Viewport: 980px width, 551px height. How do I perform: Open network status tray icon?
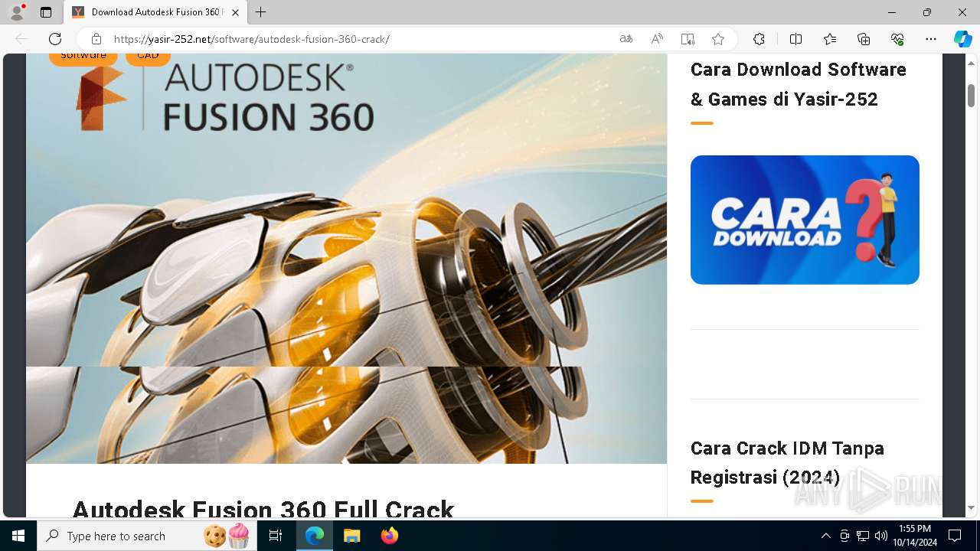pyautogui.click(x=863, y=536)
